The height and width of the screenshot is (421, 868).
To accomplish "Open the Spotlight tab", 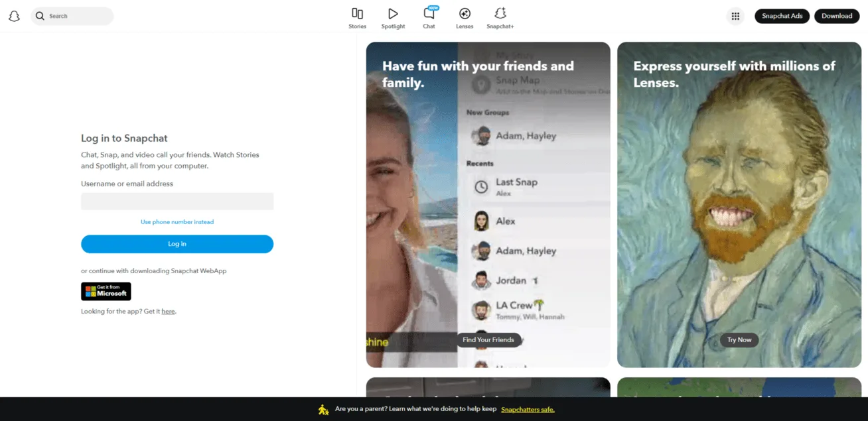I will point(393,18).
